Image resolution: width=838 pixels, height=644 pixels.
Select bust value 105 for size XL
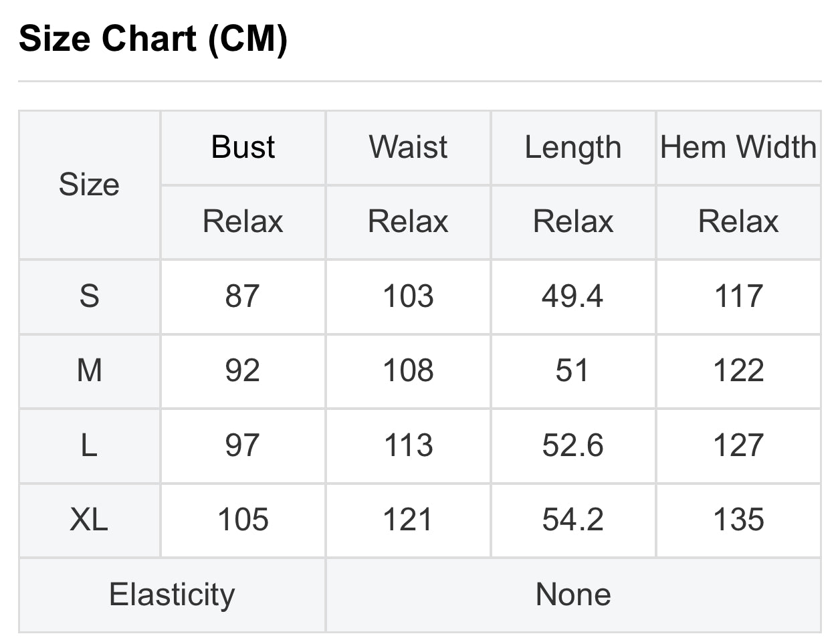coord(243,520)
